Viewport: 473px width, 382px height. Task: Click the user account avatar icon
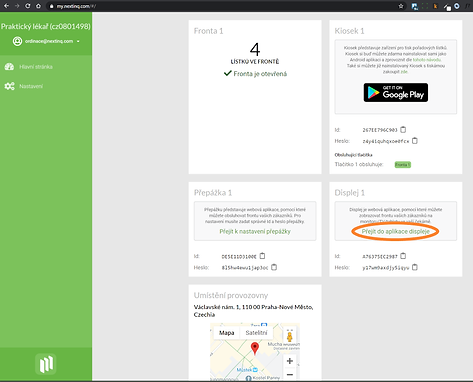click(17, 41)
